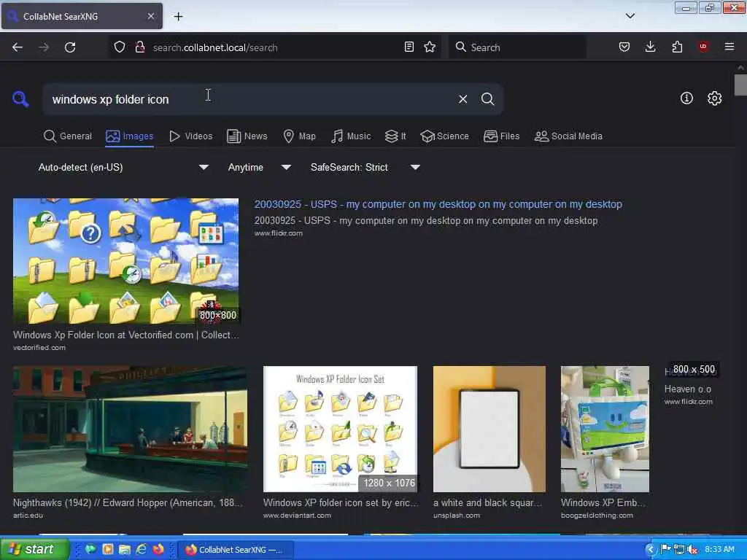Open the list all tabs chevron

630,16
